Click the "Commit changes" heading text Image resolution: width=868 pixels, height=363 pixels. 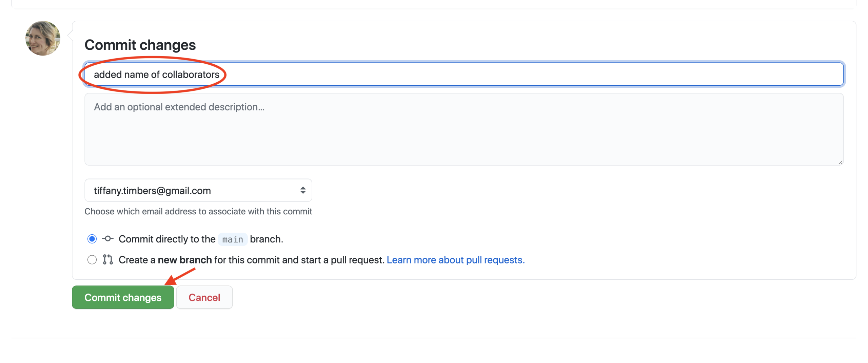(x=140, y=45)
